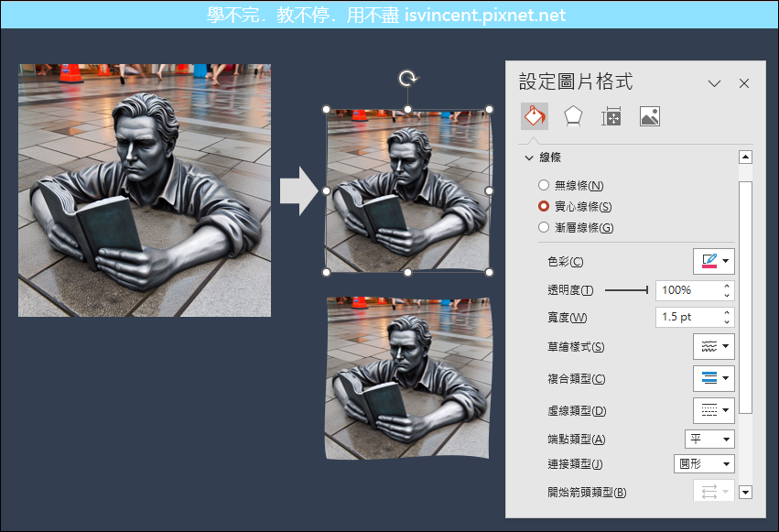Click the 透明度 100% value field

point(687,290)
